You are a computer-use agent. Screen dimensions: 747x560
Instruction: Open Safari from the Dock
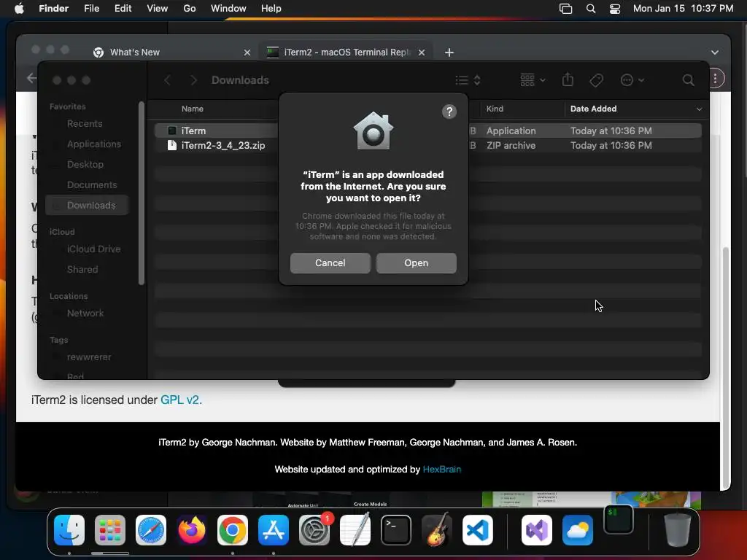point(151,530)
